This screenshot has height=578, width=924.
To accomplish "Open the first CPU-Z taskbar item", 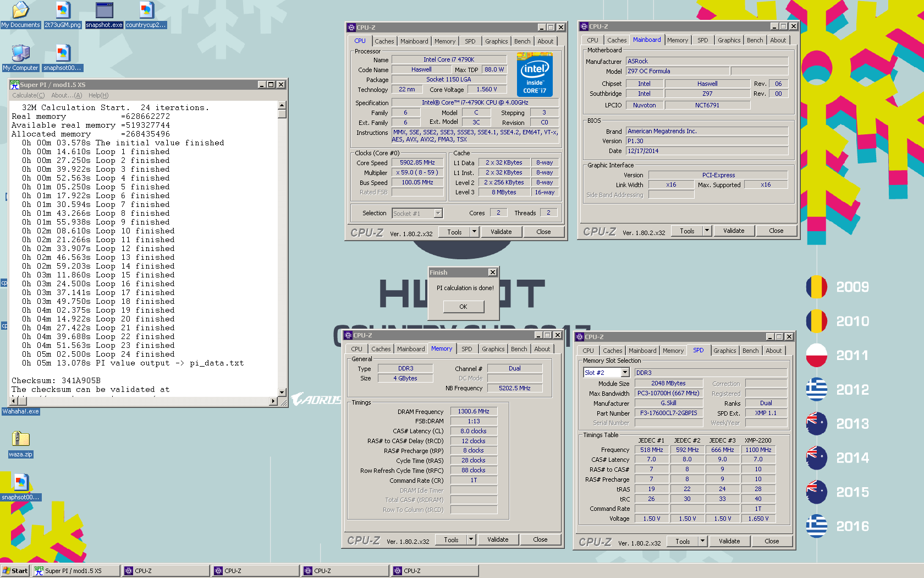I will 166,571.
